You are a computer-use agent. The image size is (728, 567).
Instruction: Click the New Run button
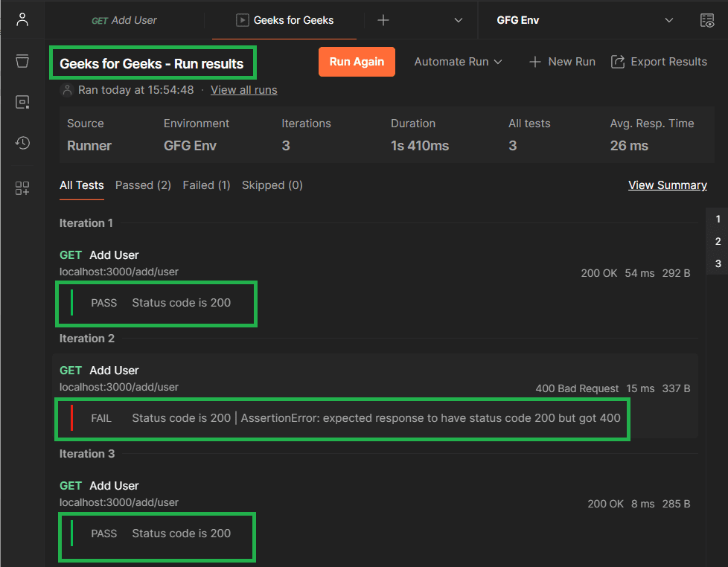(x=562, y=62)
